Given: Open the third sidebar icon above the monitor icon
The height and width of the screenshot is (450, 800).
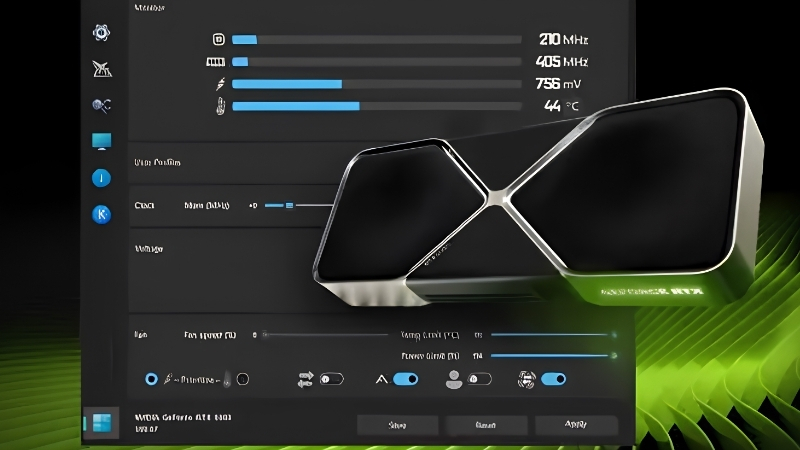Looking at the screenshot, I should coord(102,105).
